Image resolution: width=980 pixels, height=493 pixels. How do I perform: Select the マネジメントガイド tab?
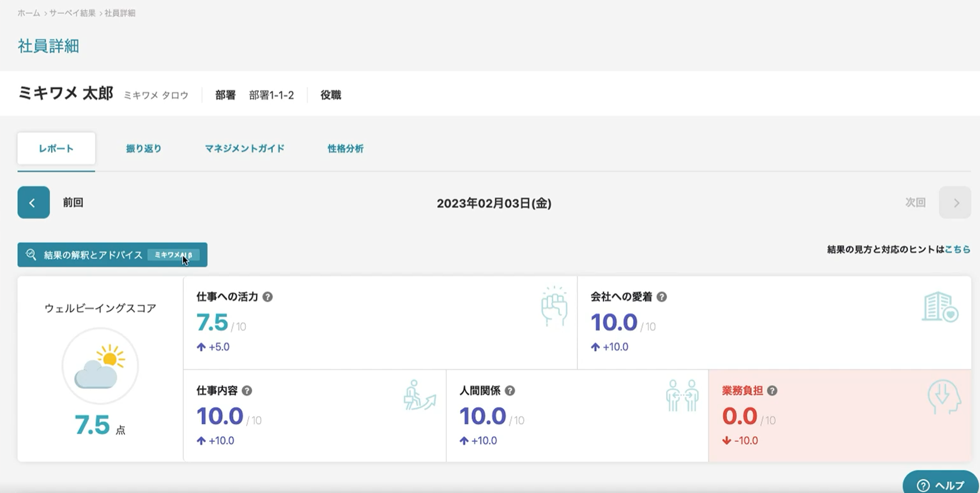click(245, 149)
